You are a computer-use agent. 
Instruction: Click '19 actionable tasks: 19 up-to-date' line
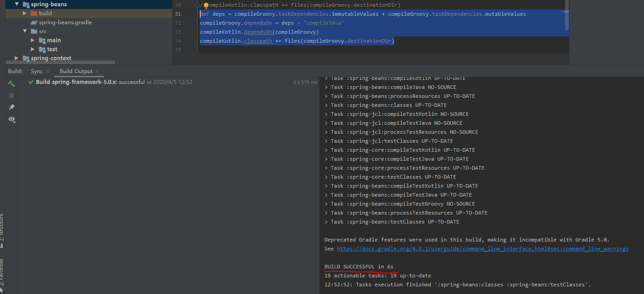coord(378,276)
